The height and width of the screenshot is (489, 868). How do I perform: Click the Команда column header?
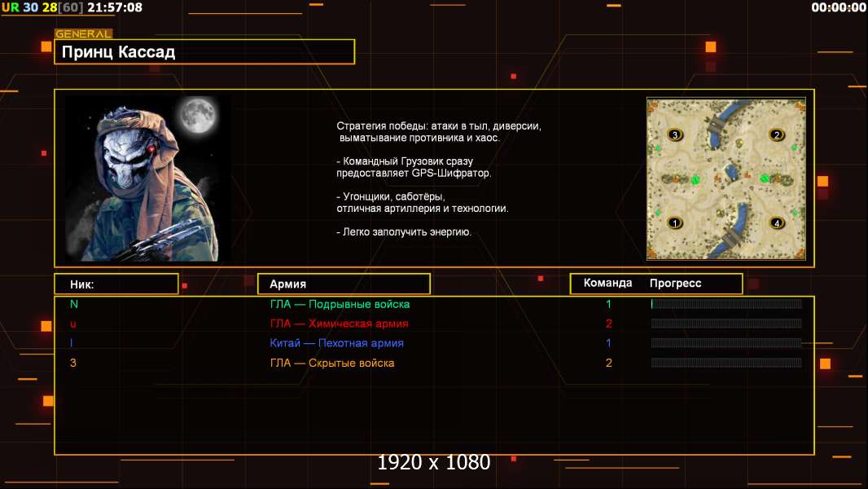(607, 283)
